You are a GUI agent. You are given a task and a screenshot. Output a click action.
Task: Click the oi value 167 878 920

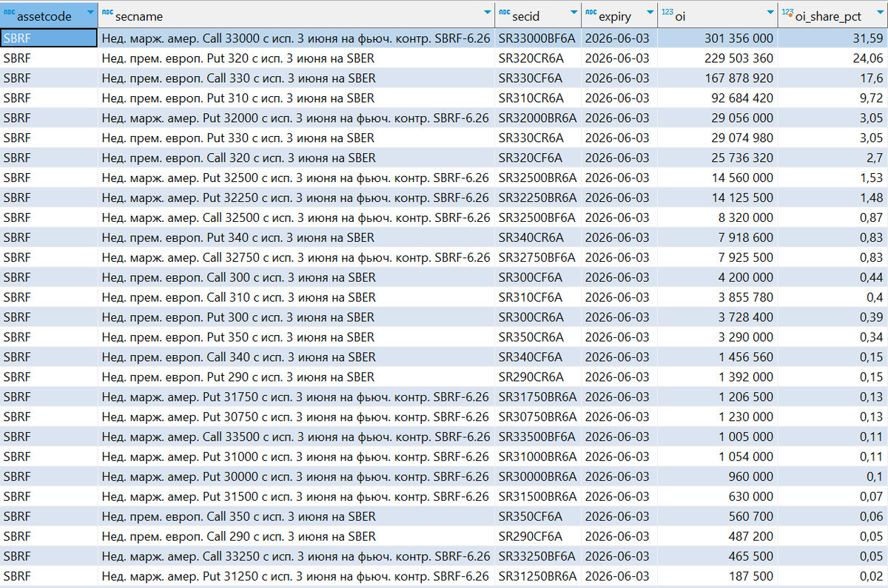739,78
